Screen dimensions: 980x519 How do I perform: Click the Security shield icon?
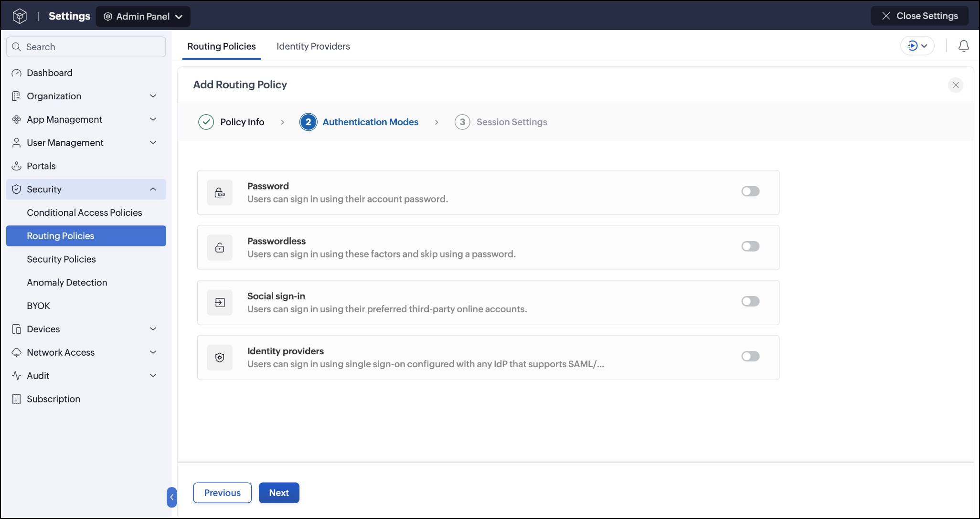point(16,190)
